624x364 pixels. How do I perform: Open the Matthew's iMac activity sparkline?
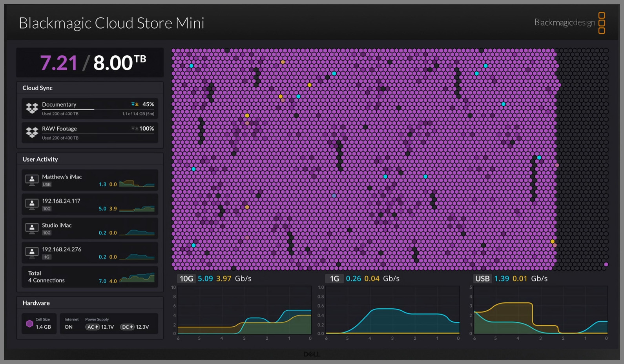tap(137, 183)
